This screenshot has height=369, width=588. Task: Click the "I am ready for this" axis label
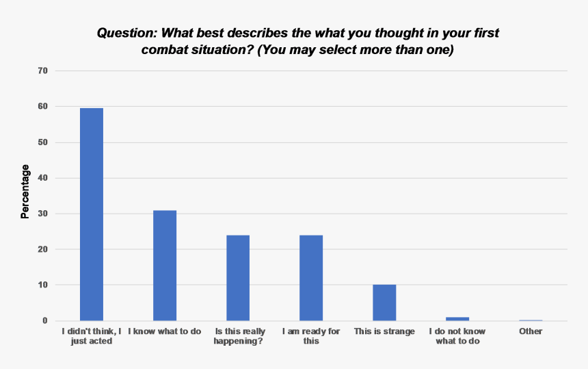pos(311,336)
